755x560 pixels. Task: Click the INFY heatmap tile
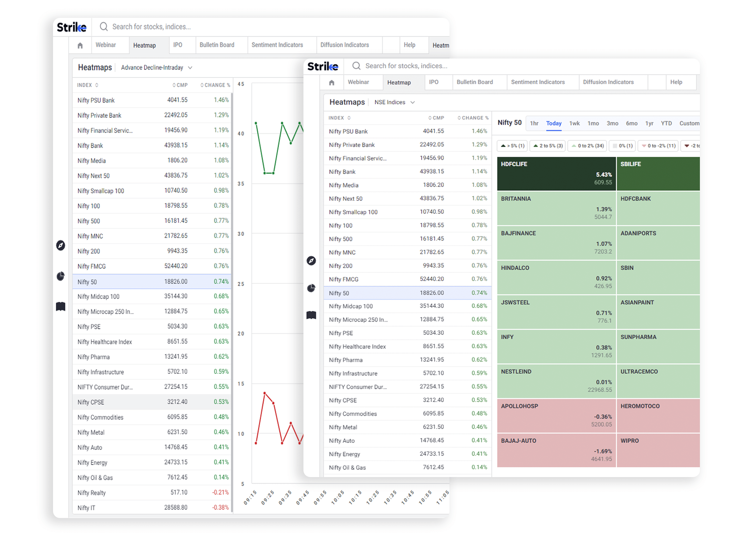click(556, 347)
